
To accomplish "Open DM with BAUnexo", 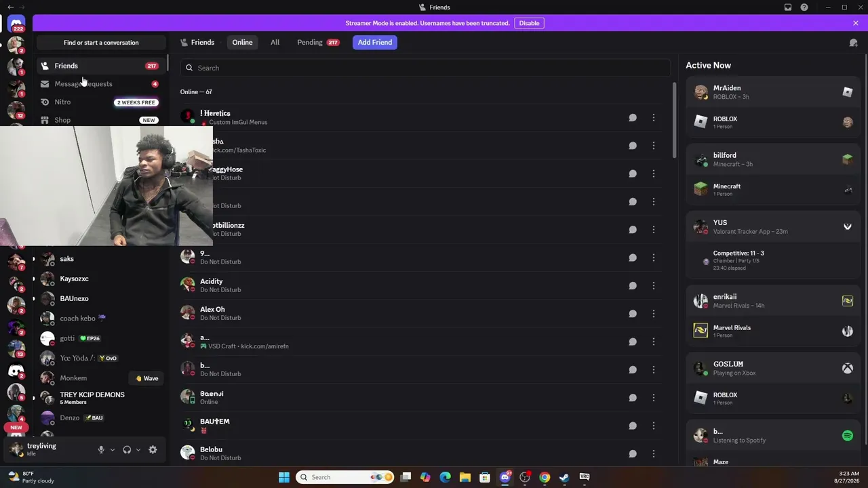I will (100, 298).
